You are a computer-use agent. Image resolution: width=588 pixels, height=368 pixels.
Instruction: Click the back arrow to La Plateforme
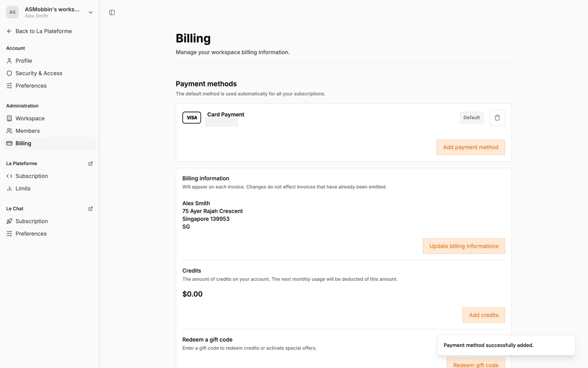[9, 31]
